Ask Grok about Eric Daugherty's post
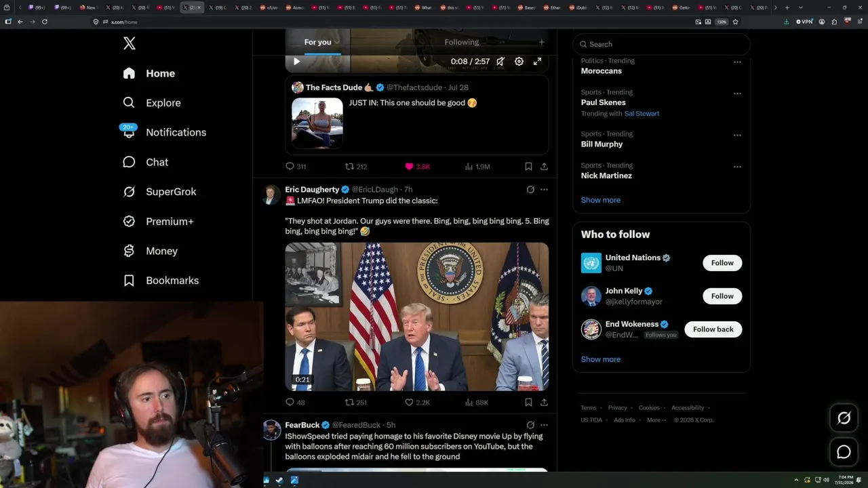The image size is (868, 488). [x=530, y=190]
